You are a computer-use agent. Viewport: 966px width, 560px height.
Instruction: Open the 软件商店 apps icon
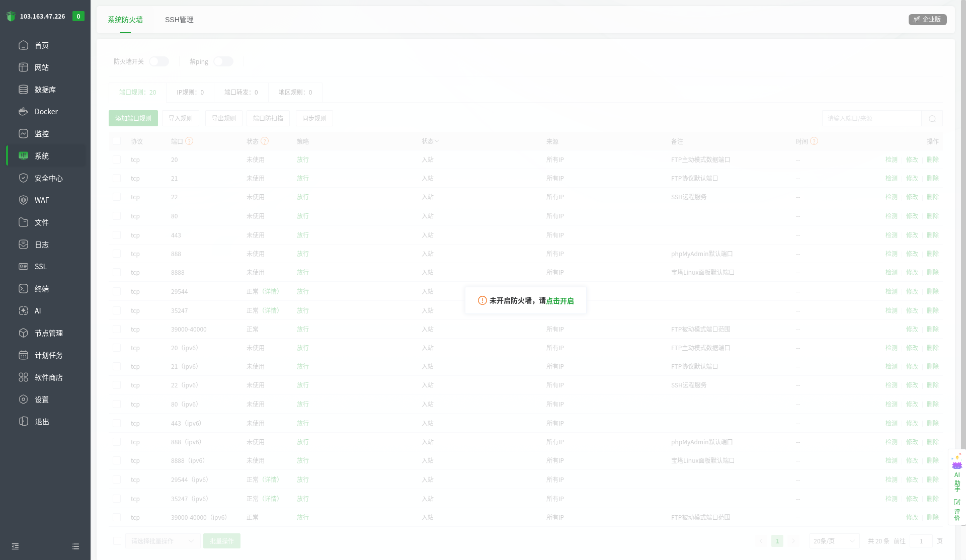(23, 377)
